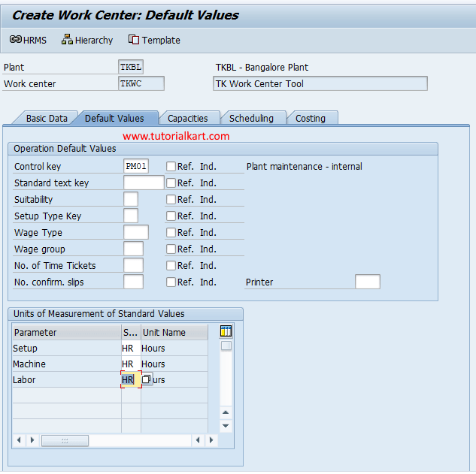Click the vertical scrollbar thumb
The height and width of the screenshot is (474, 476).
click(226, 346)
